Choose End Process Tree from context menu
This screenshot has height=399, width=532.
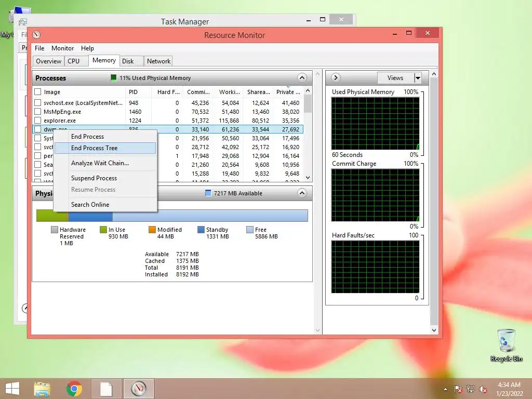click(105, 148)
